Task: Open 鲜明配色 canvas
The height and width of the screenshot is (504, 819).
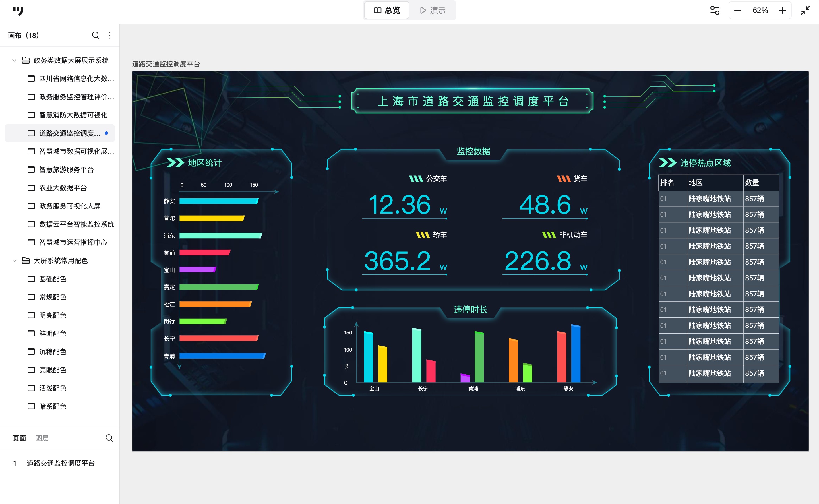Action: (x=60, y=333)
